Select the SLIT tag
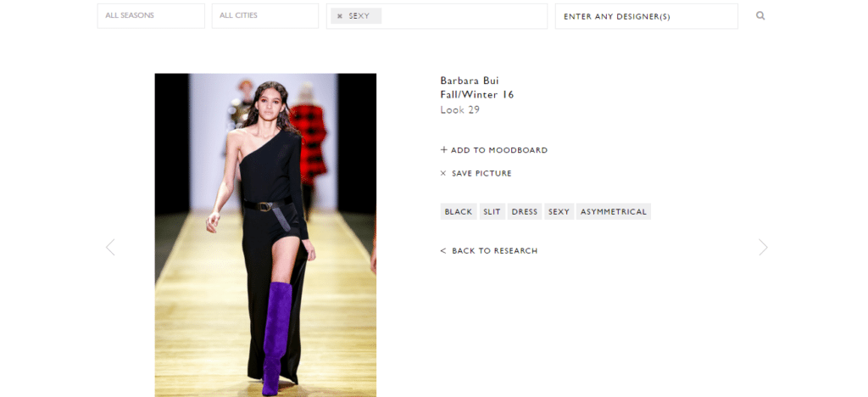 coord(492,212)
